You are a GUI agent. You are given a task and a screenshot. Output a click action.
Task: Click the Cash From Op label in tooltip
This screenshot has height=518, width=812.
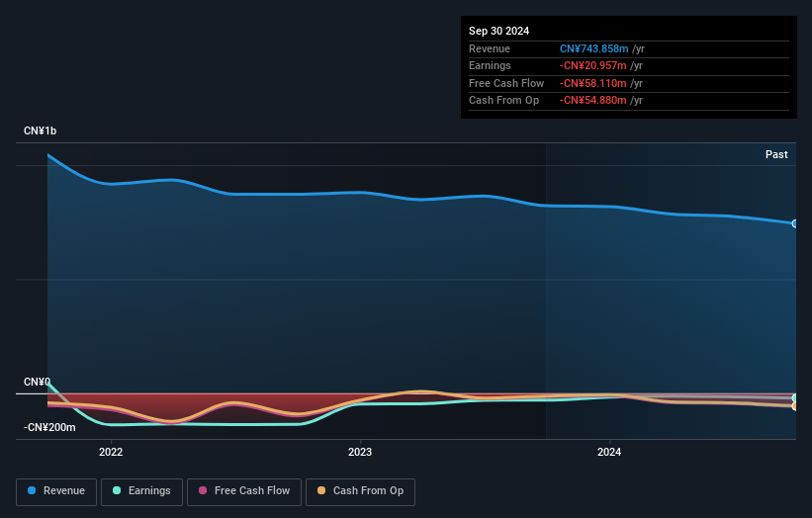tap(503, 101)
